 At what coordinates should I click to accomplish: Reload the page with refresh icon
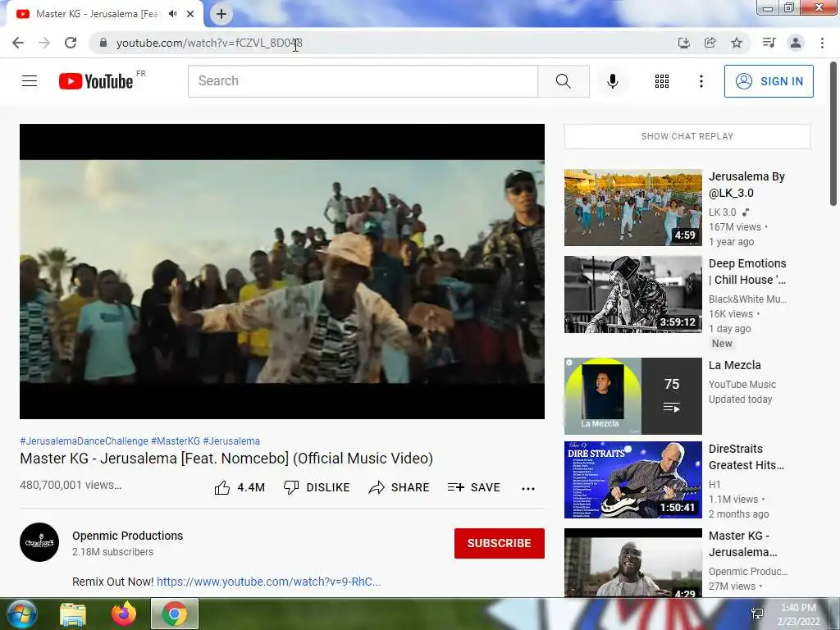coord(71,43)
